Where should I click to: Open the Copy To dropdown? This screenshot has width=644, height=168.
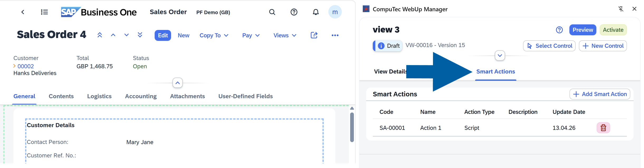(214, 35)
